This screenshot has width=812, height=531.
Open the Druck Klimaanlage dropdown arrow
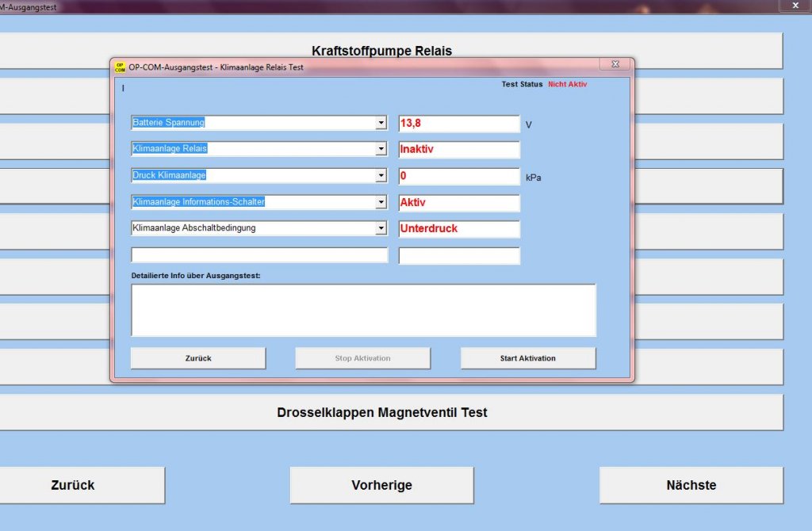(x=381, y=175)
